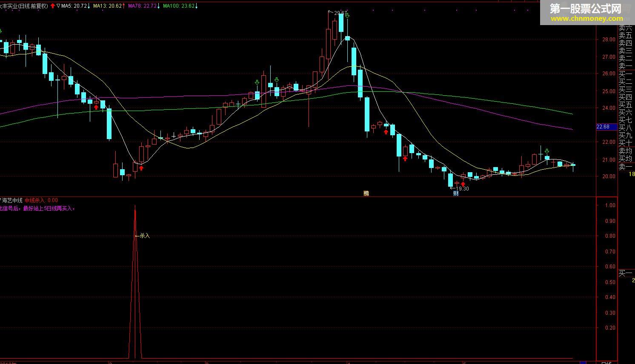
Task: Select the 买均 row in the quote panel
Action: [625, 159]
